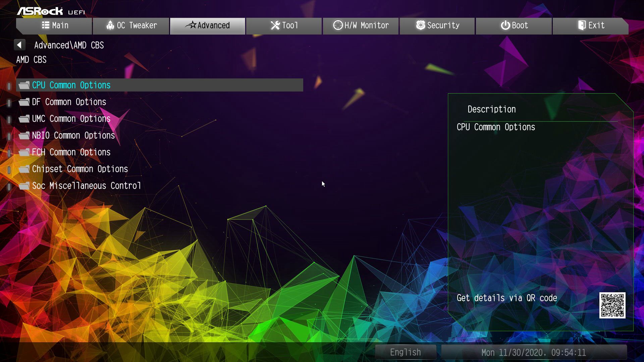Click the date and time display
644x362 pixels.
533,352
